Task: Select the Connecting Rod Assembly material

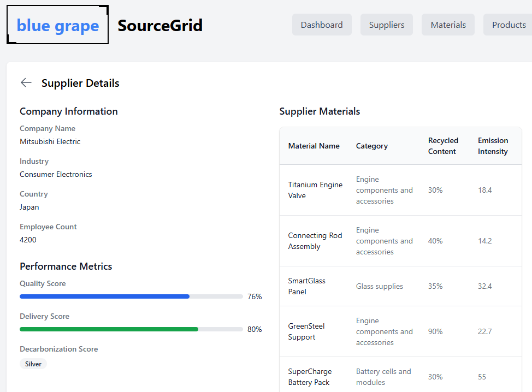Action: click(315, 241)
